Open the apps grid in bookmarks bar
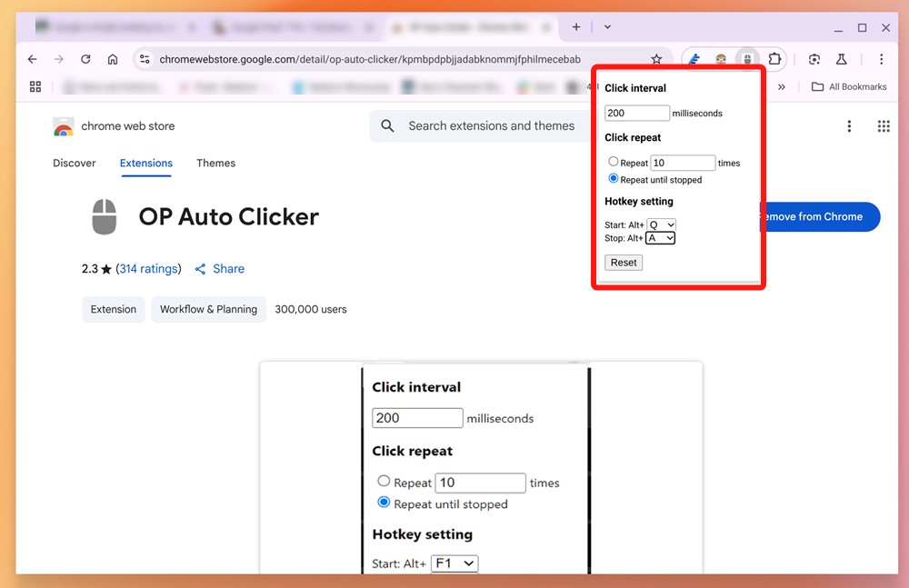 point(35,87)
